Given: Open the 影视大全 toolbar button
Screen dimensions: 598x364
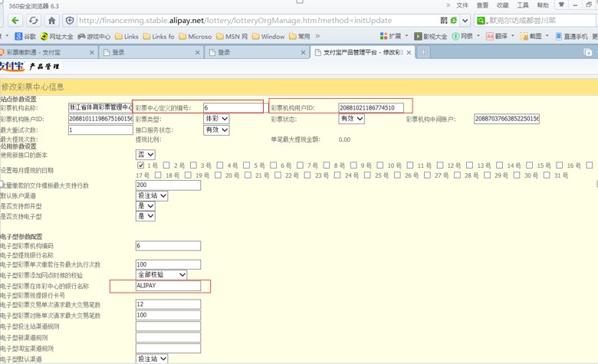Looking at the screenshot, I should (431, 36).
